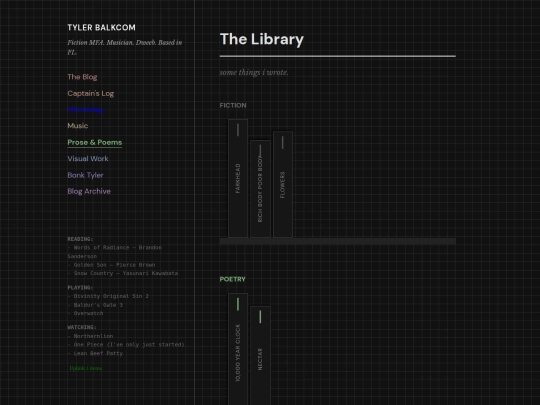The width and height of the screenshot is (540, 405).
Task: Open the FLOWERS book spine
Action: pos(283,184)
